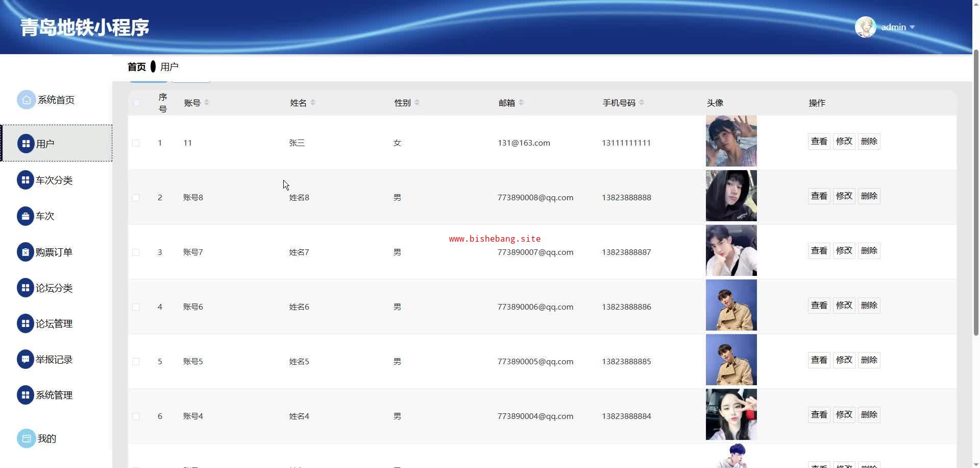
Task: Sort the table by 账号 column
Action: [x=207, y=103]
